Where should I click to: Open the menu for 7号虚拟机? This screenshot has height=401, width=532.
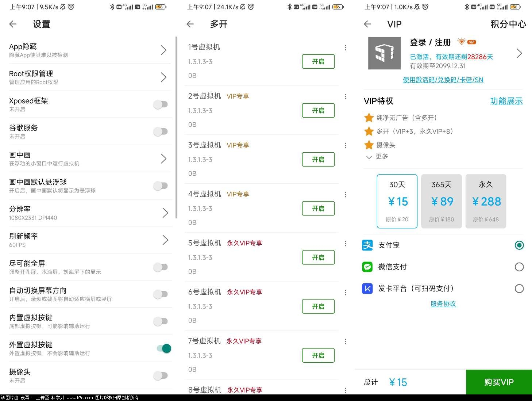pos(346,341)
